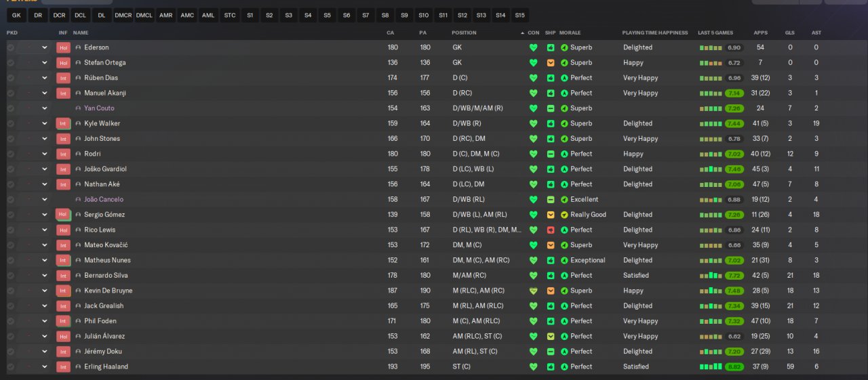
Task: Sort the table by the CA column
Action: 391,33
